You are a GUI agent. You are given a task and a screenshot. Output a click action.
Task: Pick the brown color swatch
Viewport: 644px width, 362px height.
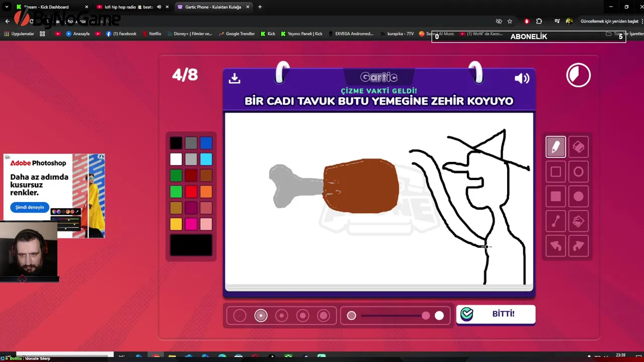click(x=206, y=175)
